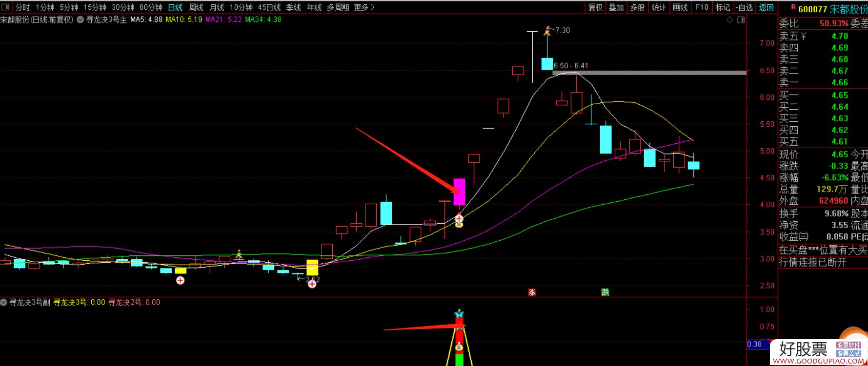Select the 10分钟 period tab
Viewport: 868px width, 366px height.
pos(241,7)
